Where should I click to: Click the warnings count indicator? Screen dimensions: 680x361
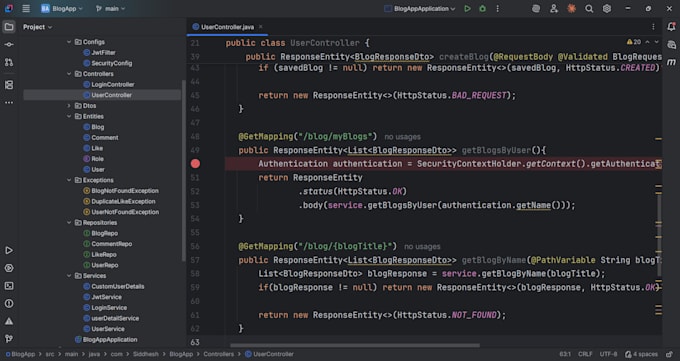coord(634,42)
